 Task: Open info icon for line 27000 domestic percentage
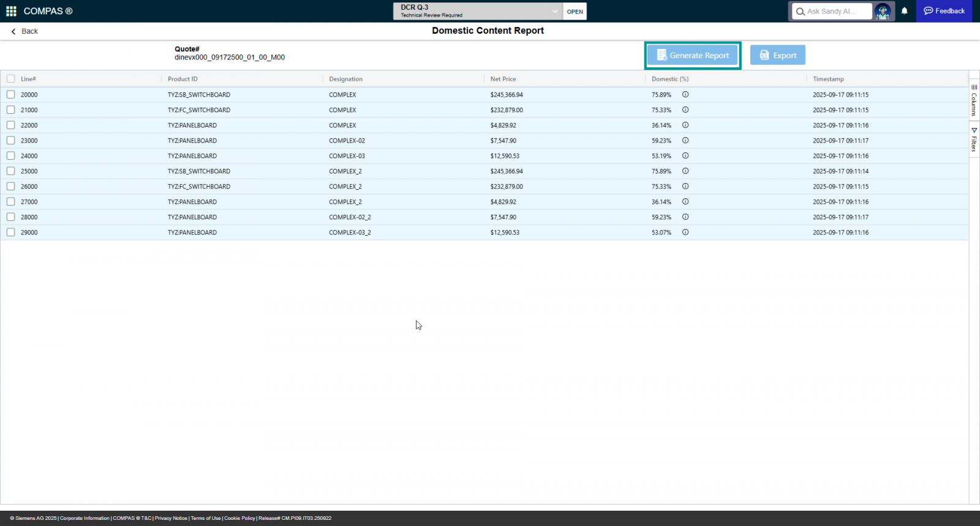(685, 201)
